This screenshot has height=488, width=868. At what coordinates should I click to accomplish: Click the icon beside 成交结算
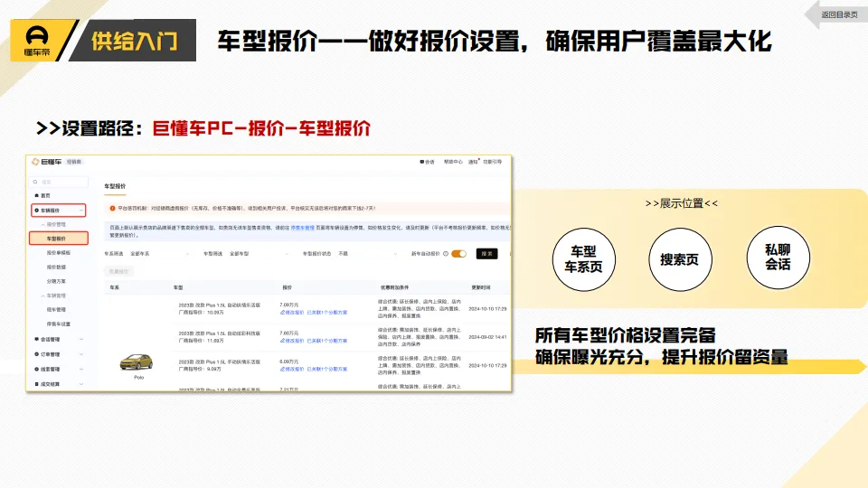pyautogui.click(x=36, y=384)
